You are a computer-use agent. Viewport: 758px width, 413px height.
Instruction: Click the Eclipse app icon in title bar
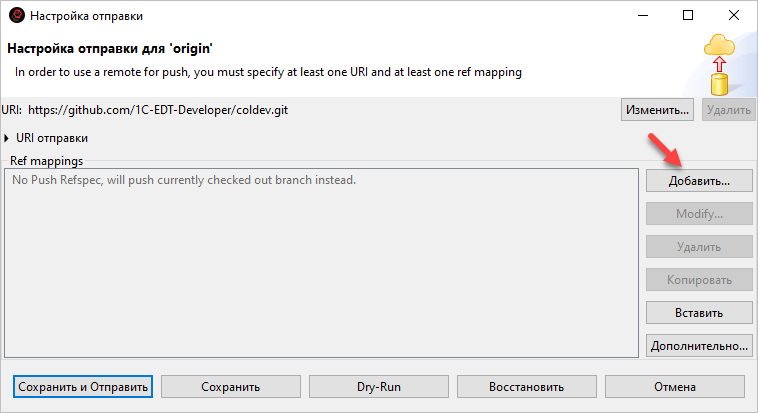(x=16, y=16)
